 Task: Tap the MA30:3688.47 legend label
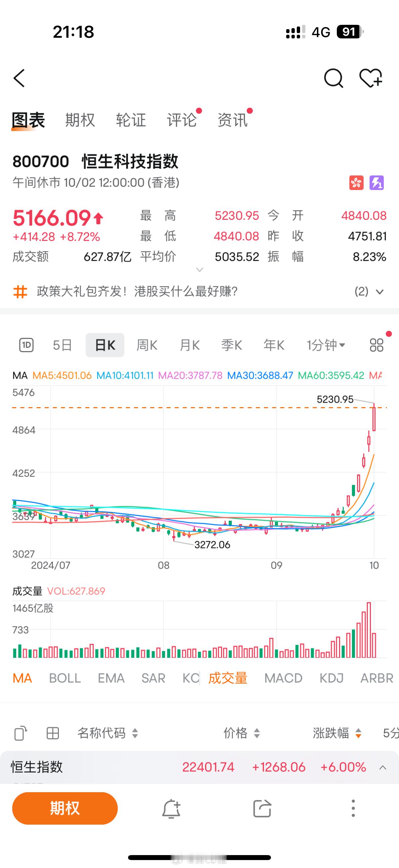(x=260, y=375)
